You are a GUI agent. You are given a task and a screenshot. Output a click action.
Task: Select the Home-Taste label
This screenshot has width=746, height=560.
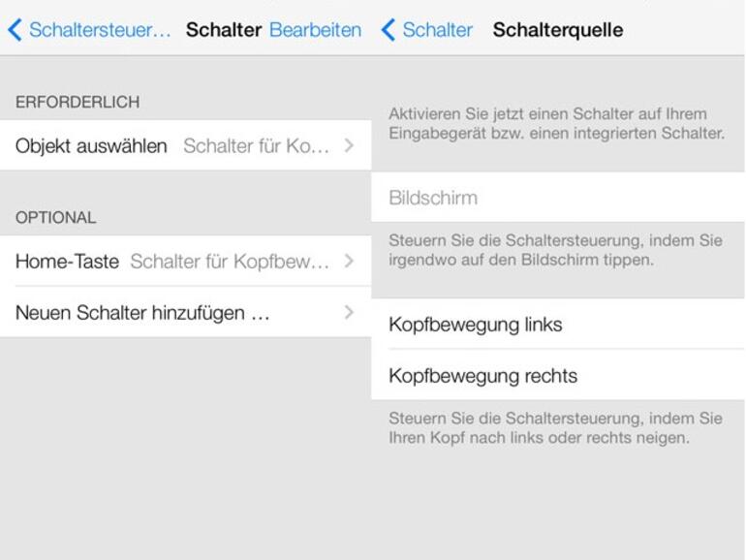(x=68, y=262)
